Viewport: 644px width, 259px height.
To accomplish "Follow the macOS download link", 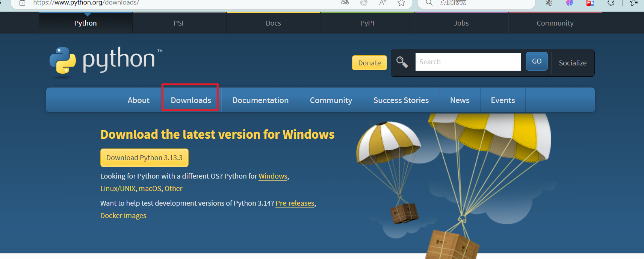I will click(x=150, y=189).
